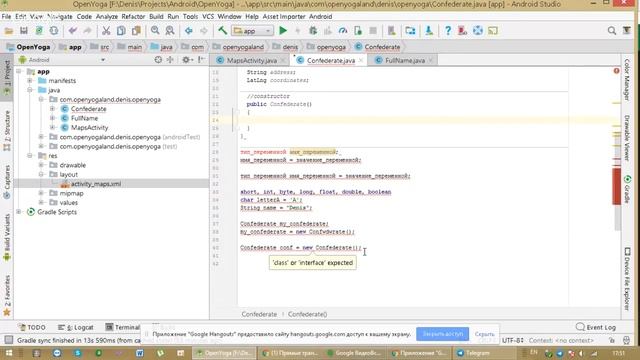
Task: Open the Gradle side panel
Action: pyautogui.click(x=627, y=190)
